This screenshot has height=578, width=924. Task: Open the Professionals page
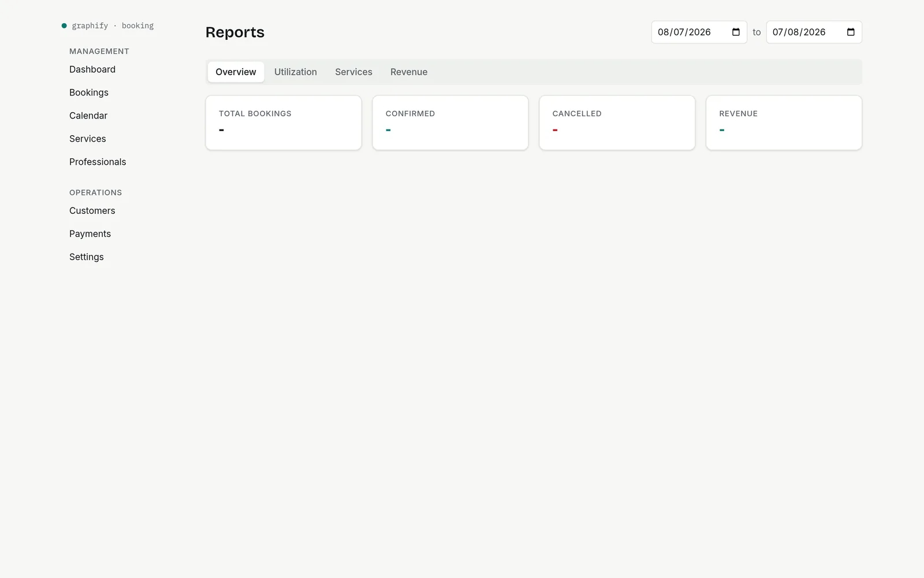[x=98, y=162]
